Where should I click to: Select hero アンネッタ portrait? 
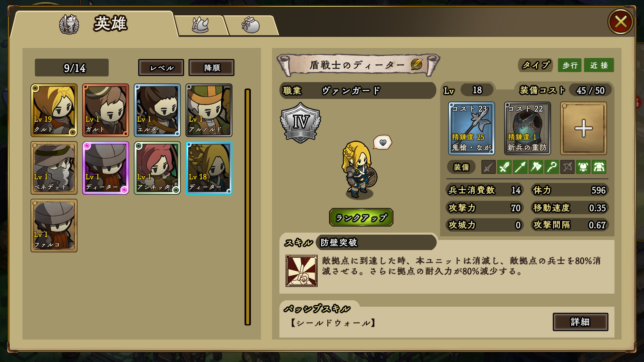(157, 168)
